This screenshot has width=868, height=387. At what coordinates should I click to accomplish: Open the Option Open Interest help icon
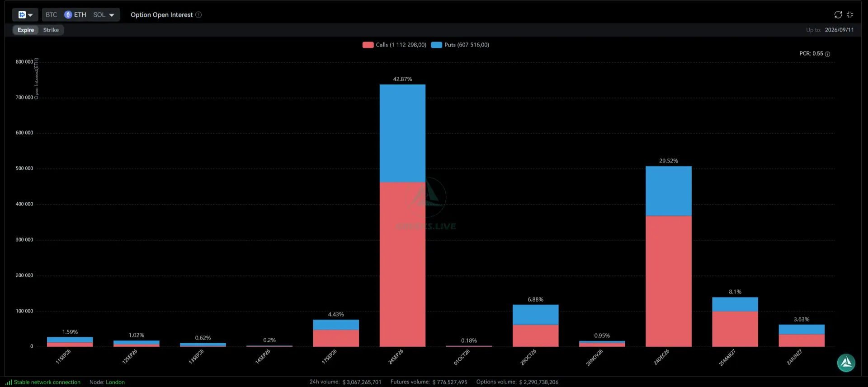pyautogui.click(x=198, y=15)
